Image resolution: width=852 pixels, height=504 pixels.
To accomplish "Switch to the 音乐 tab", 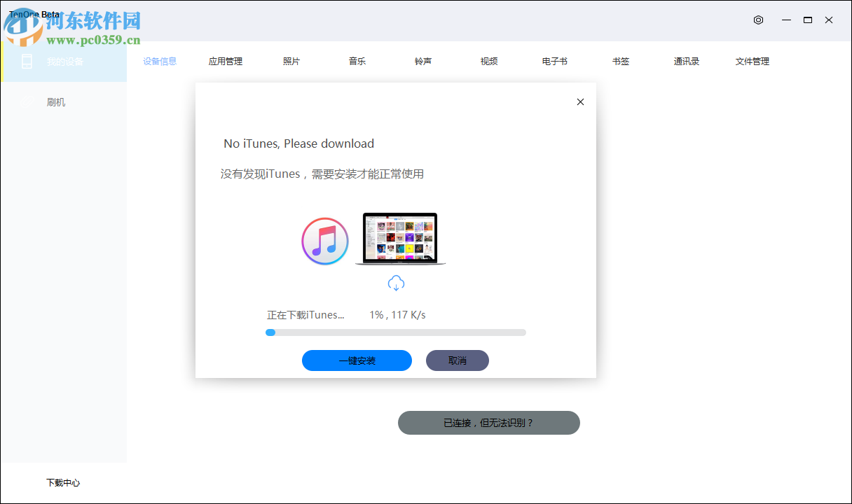I will [x=357, y=62].
